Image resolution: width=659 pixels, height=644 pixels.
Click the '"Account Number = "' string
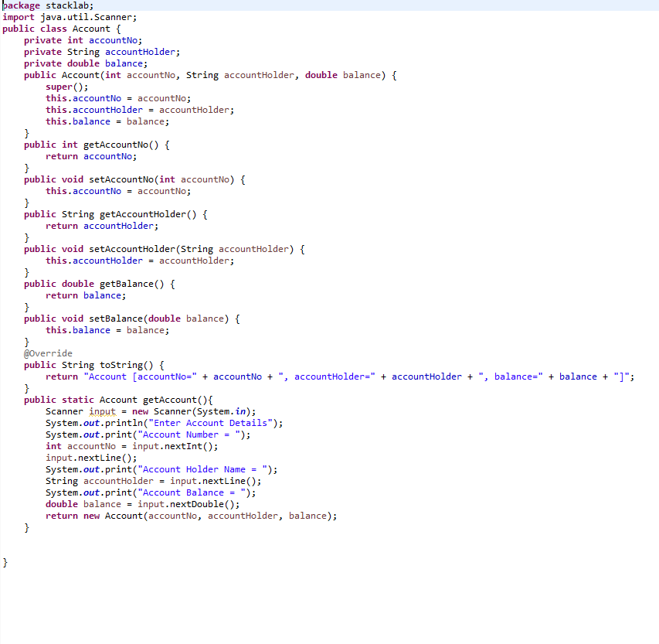pos(189,435)
